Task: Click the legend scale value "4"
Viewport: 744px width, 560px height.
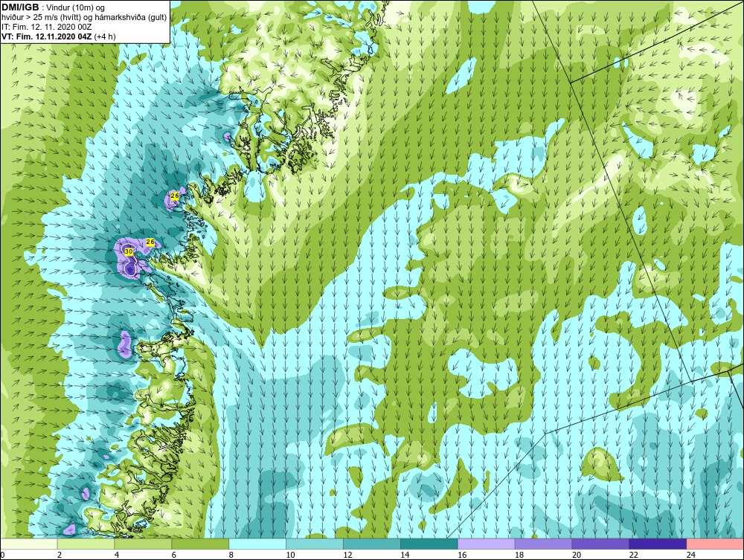Action: tap(116, 555)
